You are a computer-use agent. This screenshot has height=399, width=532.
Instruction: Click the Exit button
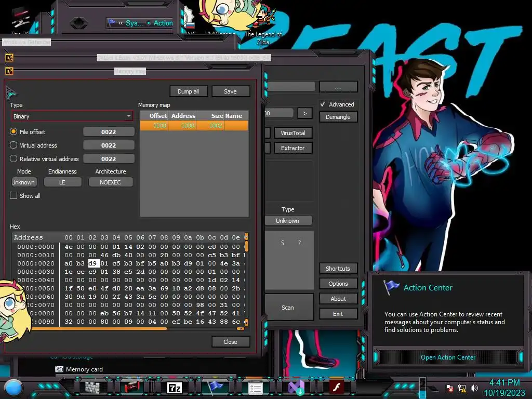coord(338,314)
